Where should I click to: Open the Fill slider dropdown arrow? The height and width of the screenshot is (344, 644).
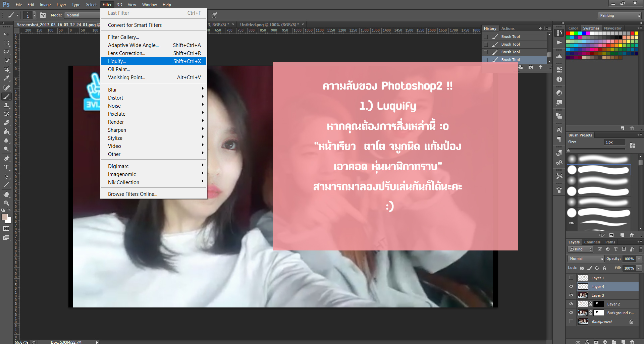click(x=639, y=268)
